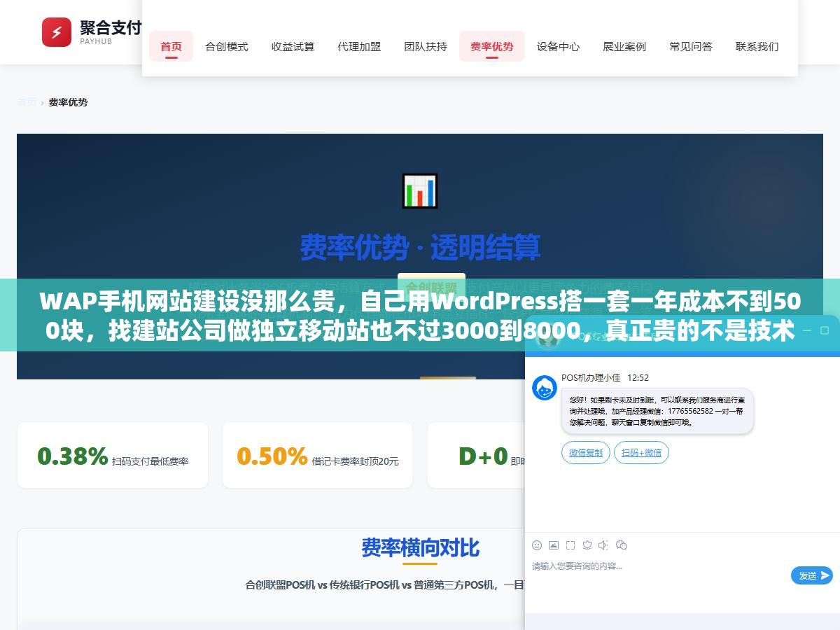Viewport: 840px width, 630px height.
Task: Click the 扫码+微信 button in chat
Action: (x=641, y=453)
